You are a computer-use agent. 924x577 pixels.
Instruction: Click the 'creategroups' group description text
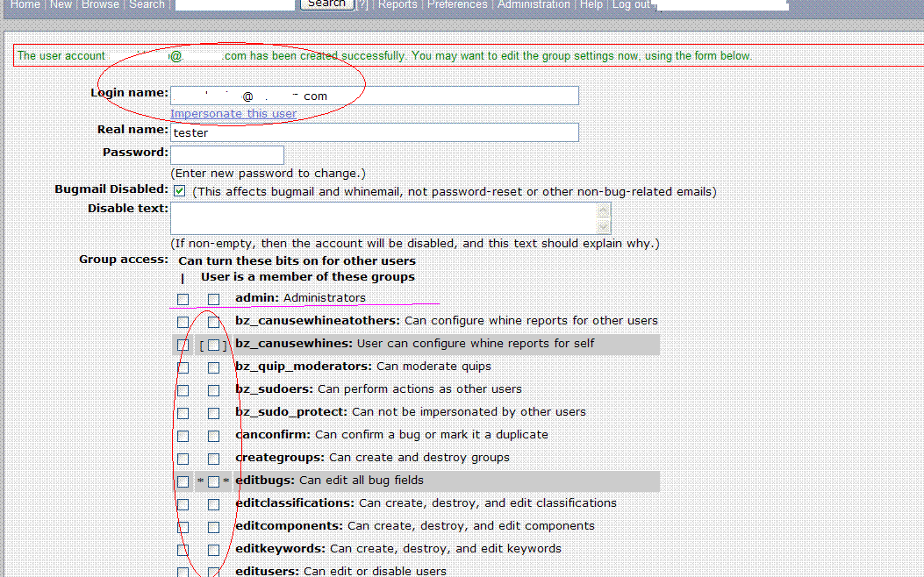372,458
